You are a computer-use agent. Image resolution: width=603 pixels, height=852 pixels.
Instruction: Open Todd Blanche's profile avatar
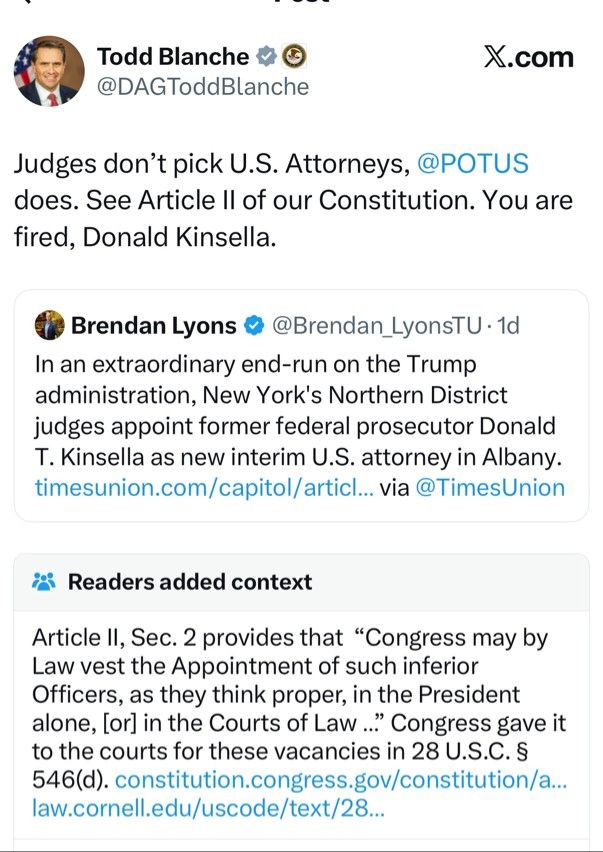click(49, 71)
